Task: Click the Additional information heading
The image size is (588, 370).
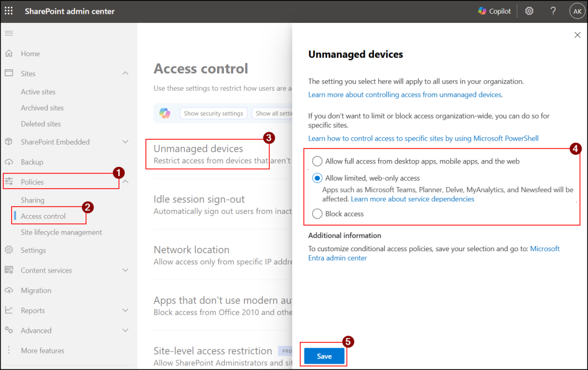Action: tap(345, 235)
